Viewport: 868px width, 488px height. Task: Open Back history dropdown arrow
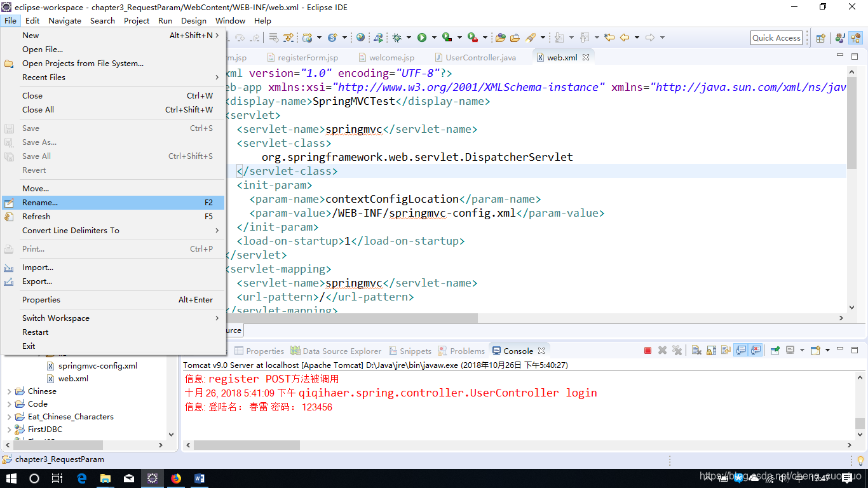coord(636,37)
